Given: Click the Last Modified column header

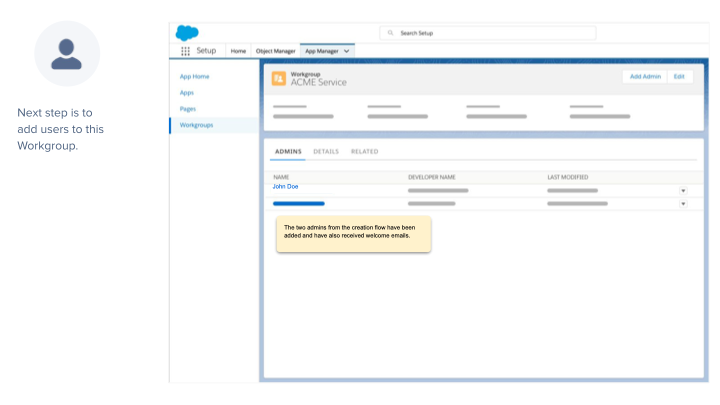Looking at the screenshot, I should point(568,177).
